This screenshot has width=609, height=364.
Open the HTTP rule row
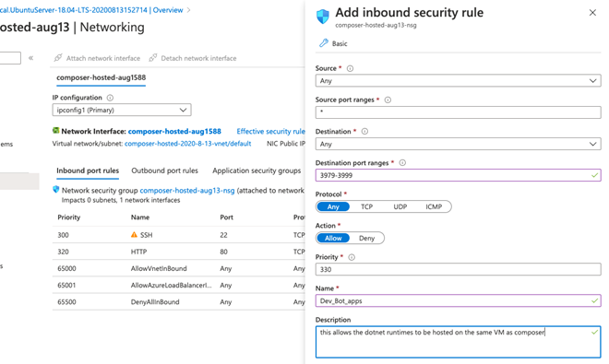[x=179, y=252]
